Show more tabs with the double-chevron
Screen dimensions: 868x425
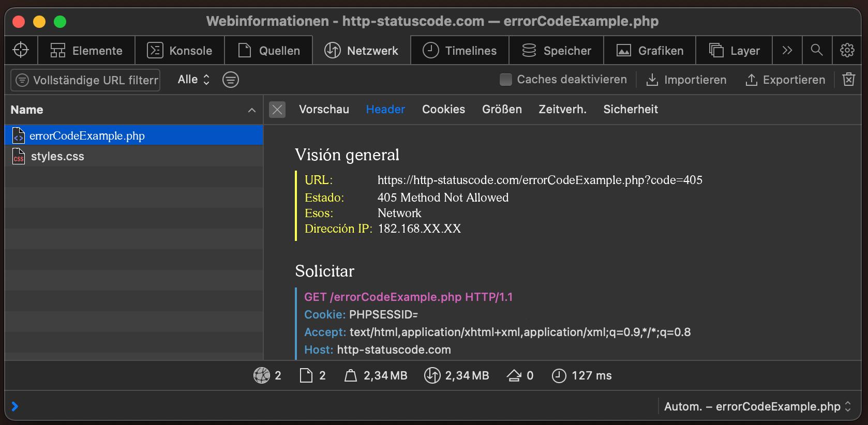click(787, 50)
